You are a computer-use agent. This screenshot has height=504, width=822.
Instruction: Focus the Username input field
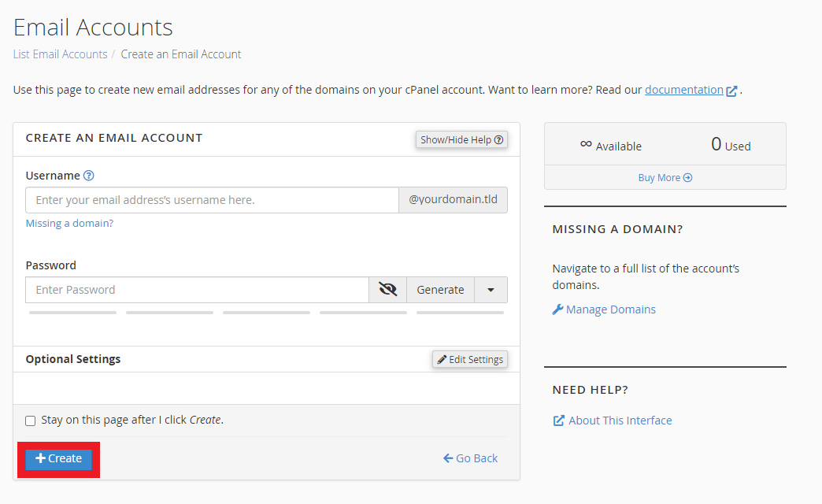click(213, 200)
